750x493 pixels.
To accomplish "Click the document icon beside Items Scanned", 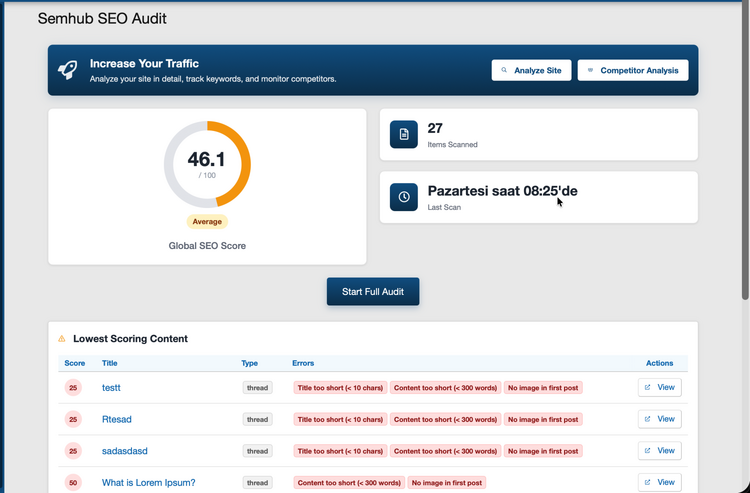I will coord(404,134).
